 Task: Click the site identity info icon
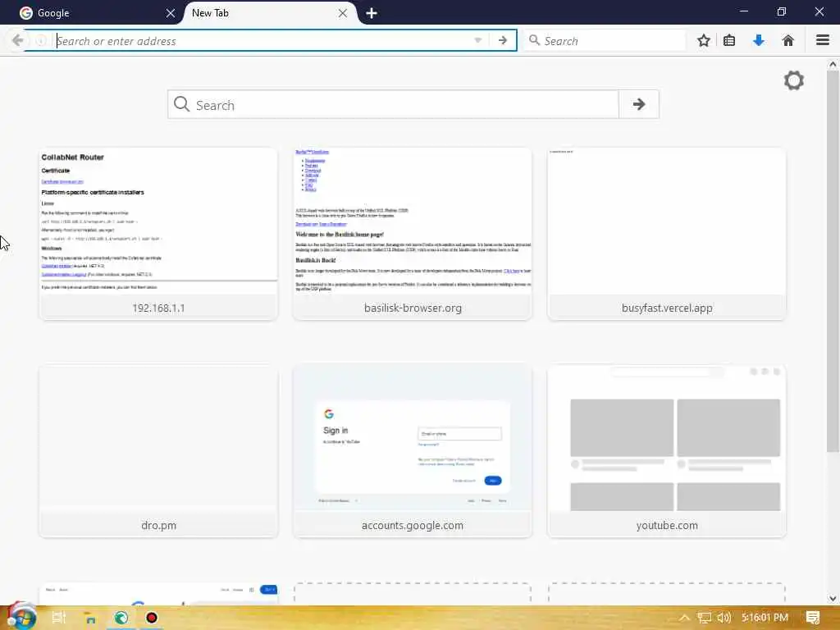[41, 41]
